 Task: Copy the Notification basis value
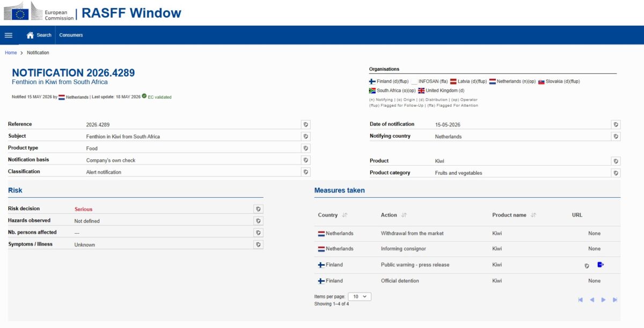306,160
